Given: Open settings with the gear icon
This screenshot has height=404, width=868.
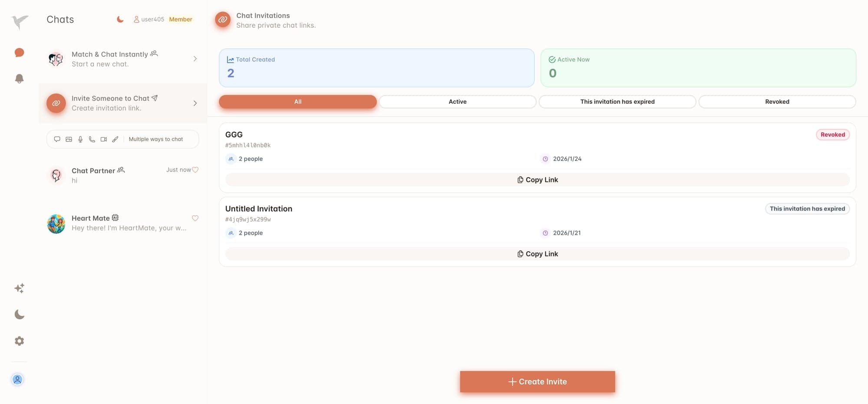Looking at the screenshot, I should click(19, 341).
